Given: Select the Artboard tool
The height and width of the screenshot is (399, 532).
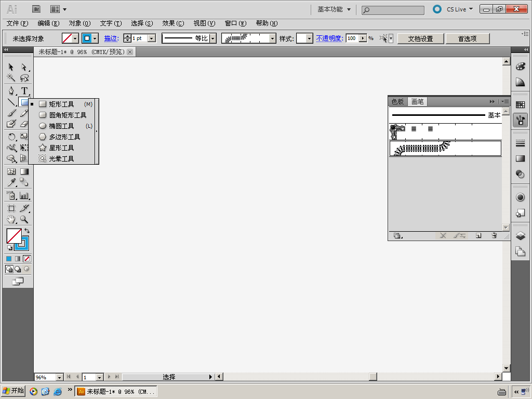Looking at the screenshot, I should point(11,208).
